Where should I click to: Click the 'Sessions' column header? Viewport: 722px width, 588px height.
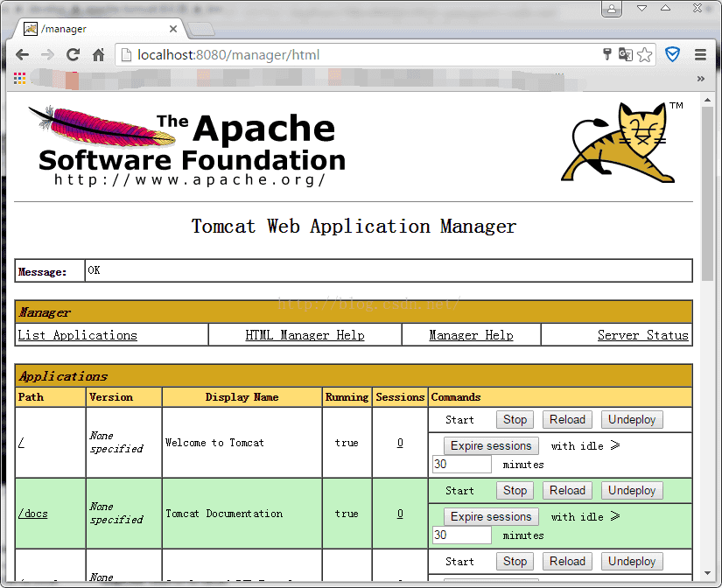click(x=400, y=397)
